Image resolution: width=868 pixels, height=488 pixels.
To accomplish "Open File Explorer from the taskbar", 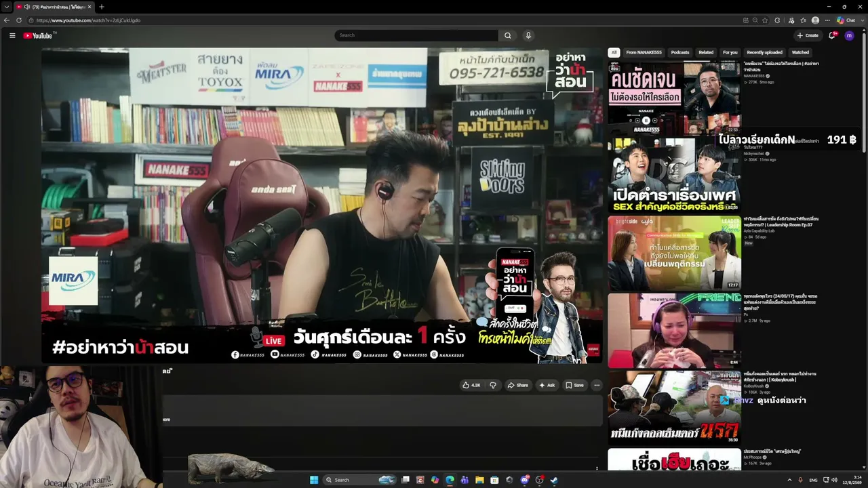I will [479, 480].
